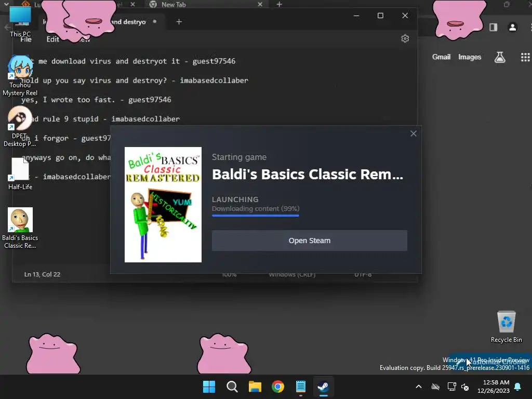Open the This PC desktop icon
Screen dimensions: 532x399
20,21
